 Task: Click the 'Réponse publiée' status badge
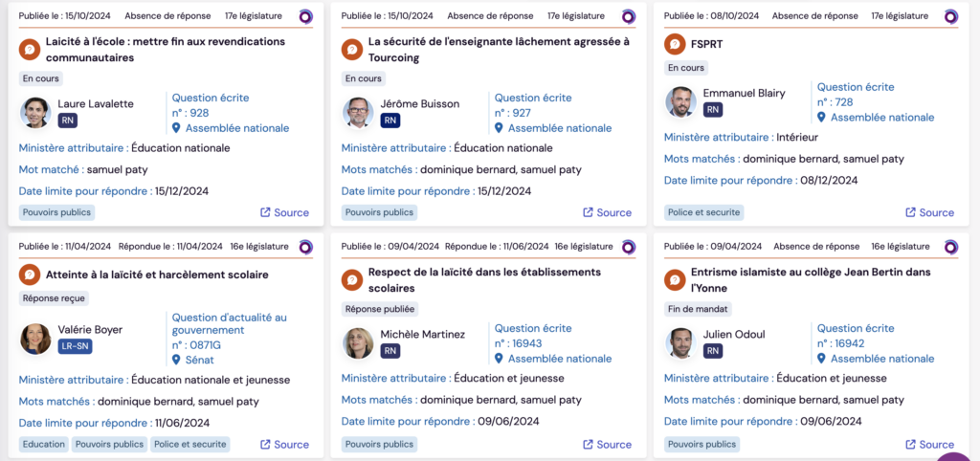coord(379,309)
